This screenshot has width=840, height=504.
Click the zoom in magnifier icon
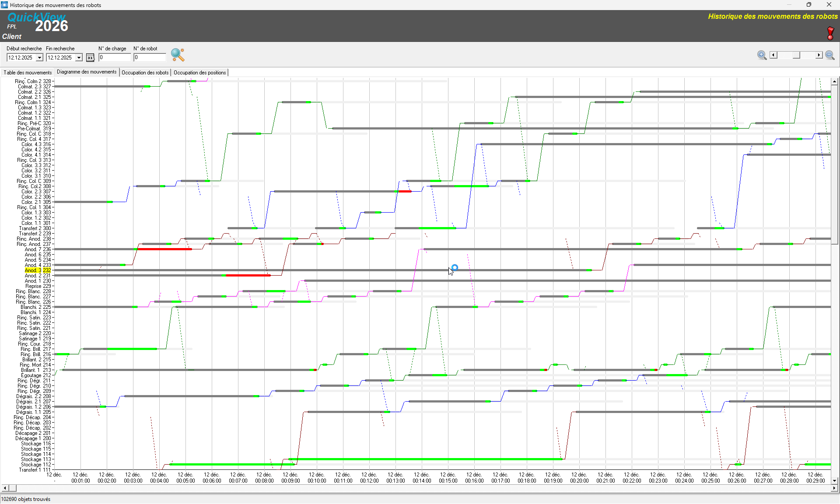point(762,55)
